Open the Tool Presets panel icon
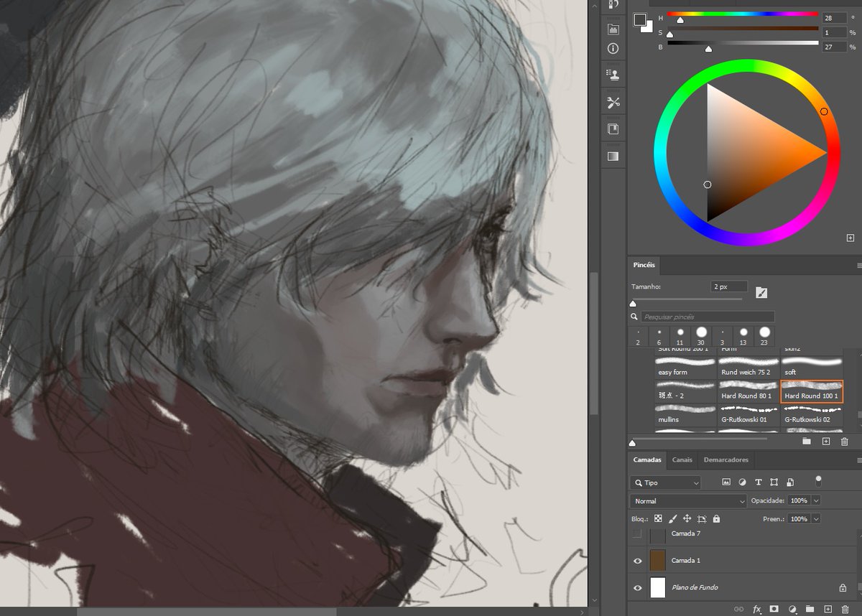 coord(613,103)
